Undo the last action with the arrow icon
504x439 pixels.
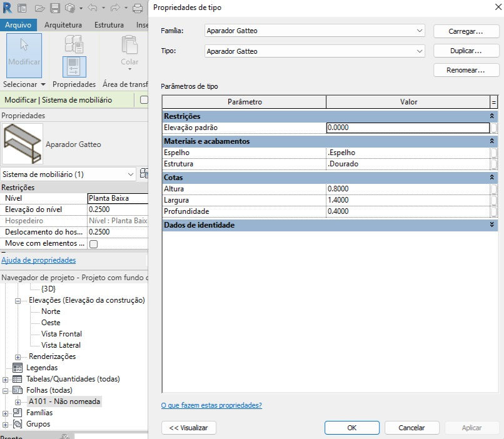click(93, 8)
